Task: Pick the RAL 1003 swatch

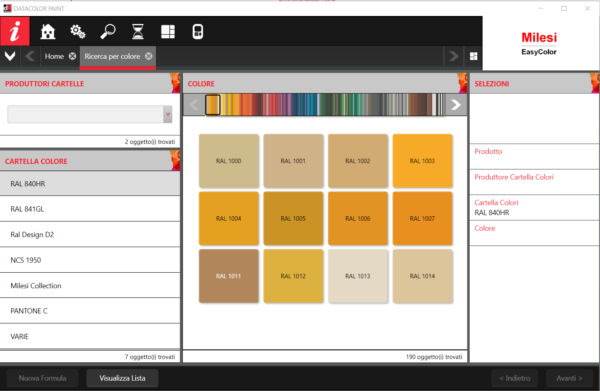Action: (x=422, y=161)
